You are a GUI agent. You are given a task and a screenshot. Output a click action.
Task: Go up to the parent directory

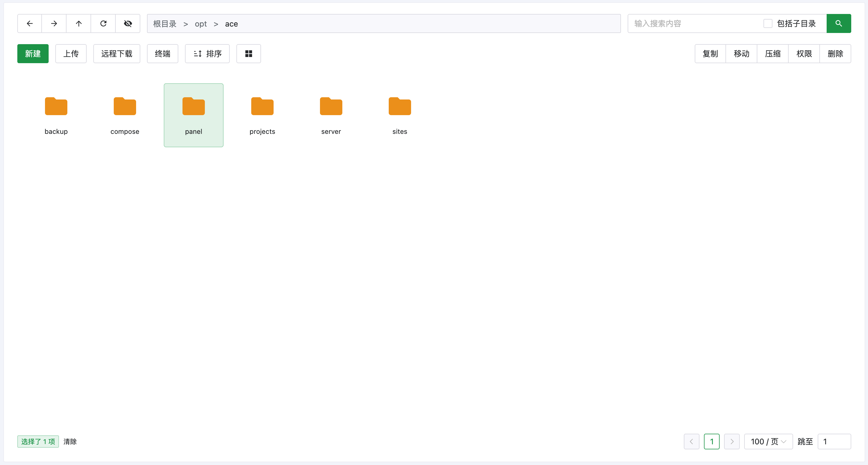[x=79, y=23]
